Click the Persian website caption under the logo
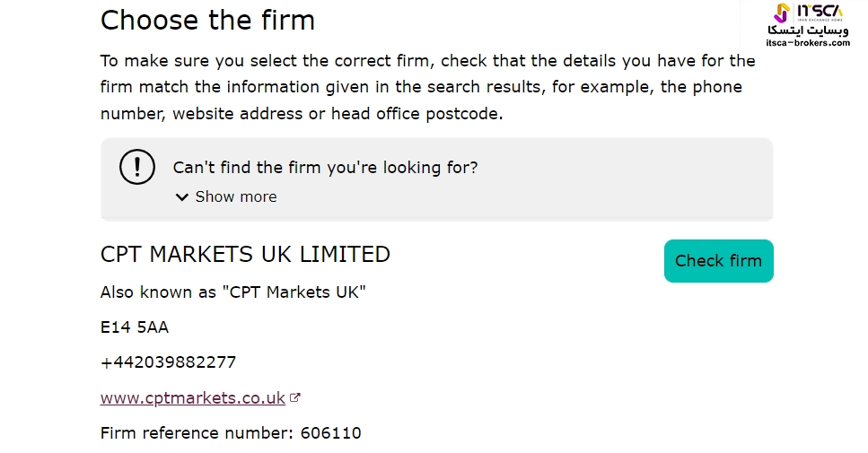 click(811, 30)
